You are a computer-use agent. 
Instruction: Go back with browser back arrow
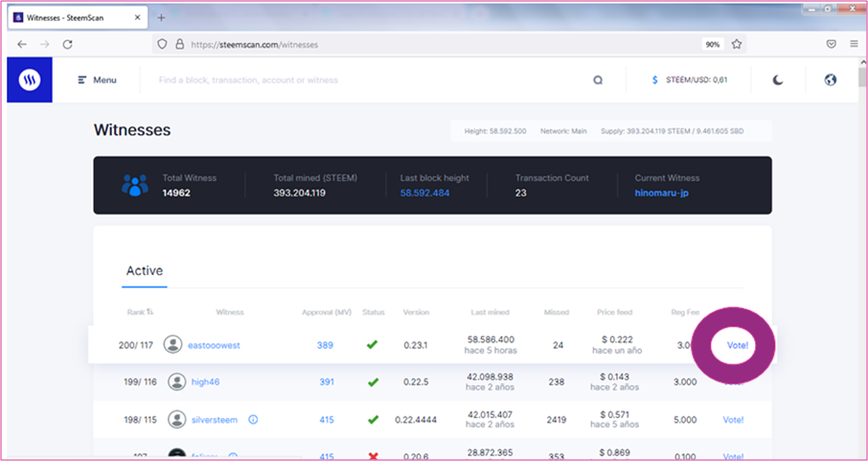(x=22, y=44)
